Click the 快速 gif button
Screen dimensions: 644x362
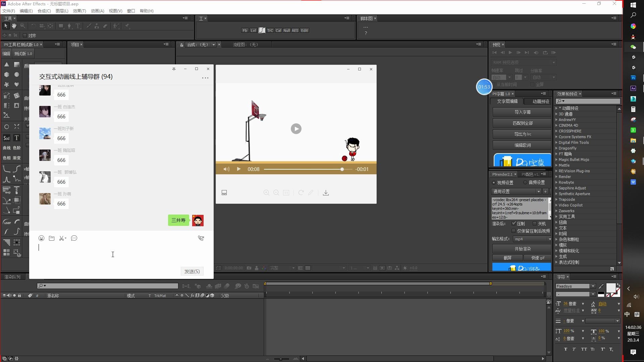(x=538, y=258)
